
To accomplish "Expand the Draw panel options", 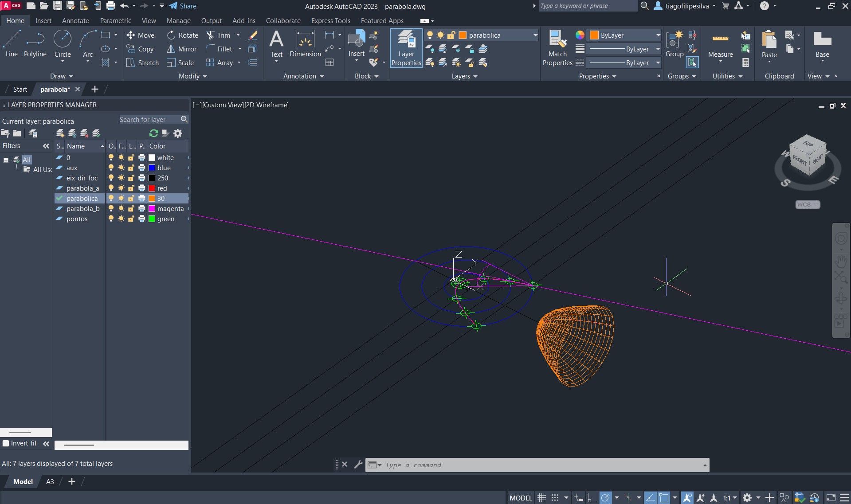I will [62, 76].
